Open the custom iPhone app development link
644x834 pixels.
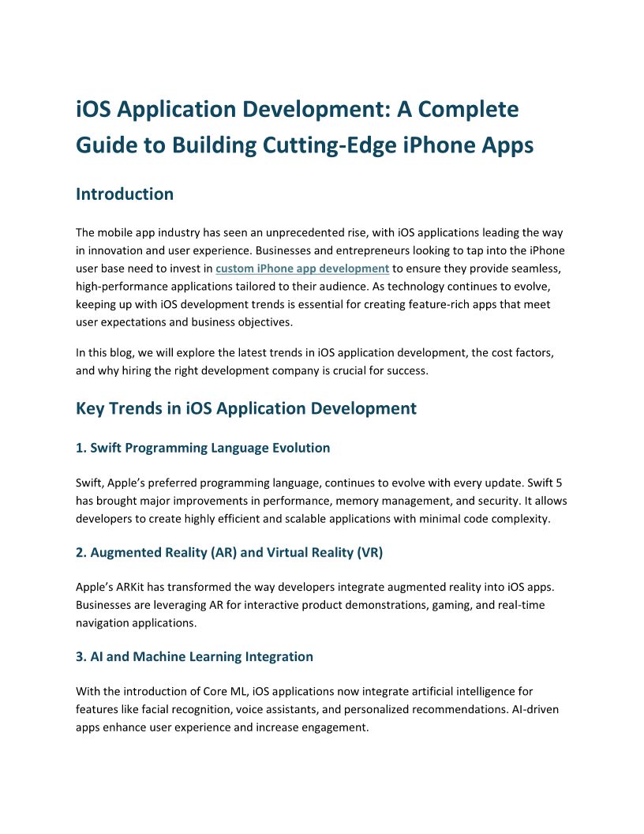click(x=302, y=269)
